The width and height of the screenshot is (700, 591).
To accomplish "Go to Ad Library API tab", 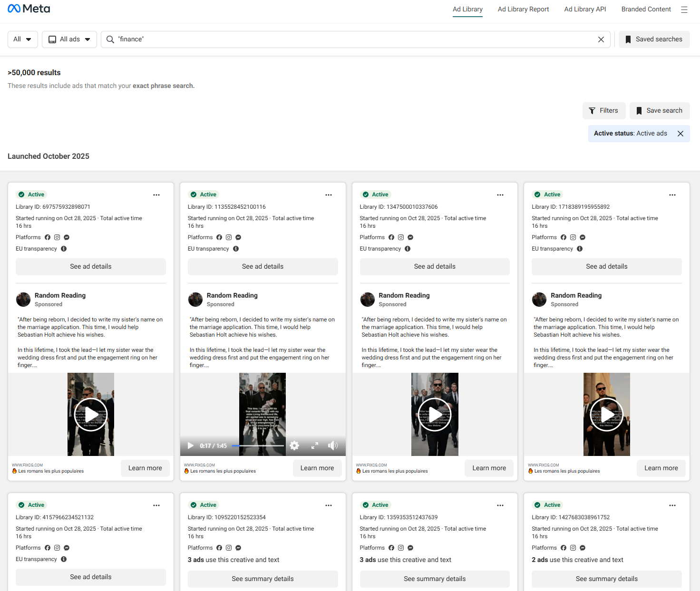I will [585, 9].
